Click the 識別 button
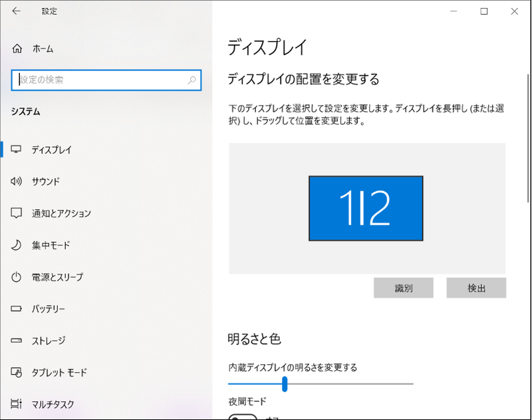The height and width of the screenshot is (420, 532). (x=404, y=288)
